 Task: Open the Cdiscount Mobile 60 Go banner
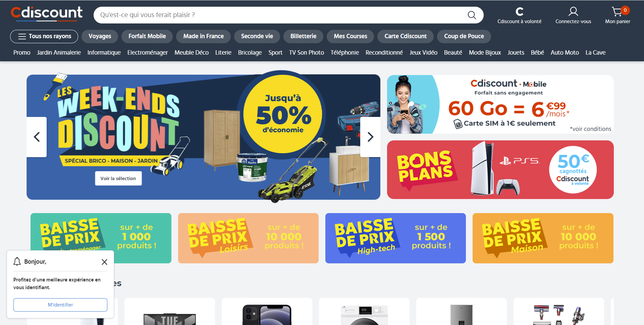pos(500,104)
